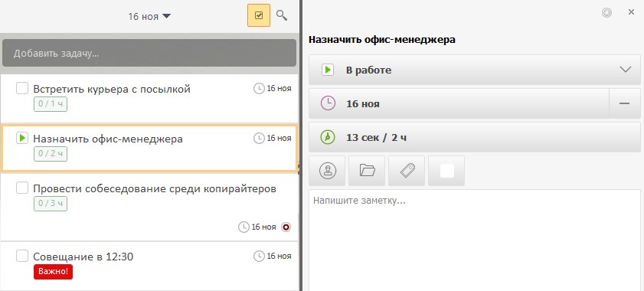The height and width of the screenshot is (291, 644).
Task: Select the Совещание в 12:30 task
Action: click(x=149, y=266)
